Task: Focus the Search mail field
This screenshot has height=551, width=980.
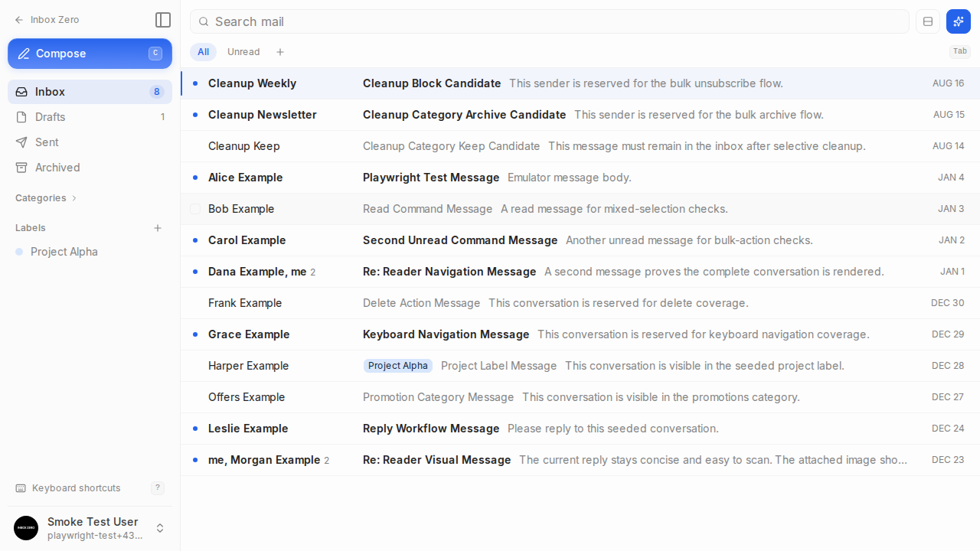Action: click(x=549, y=21)
